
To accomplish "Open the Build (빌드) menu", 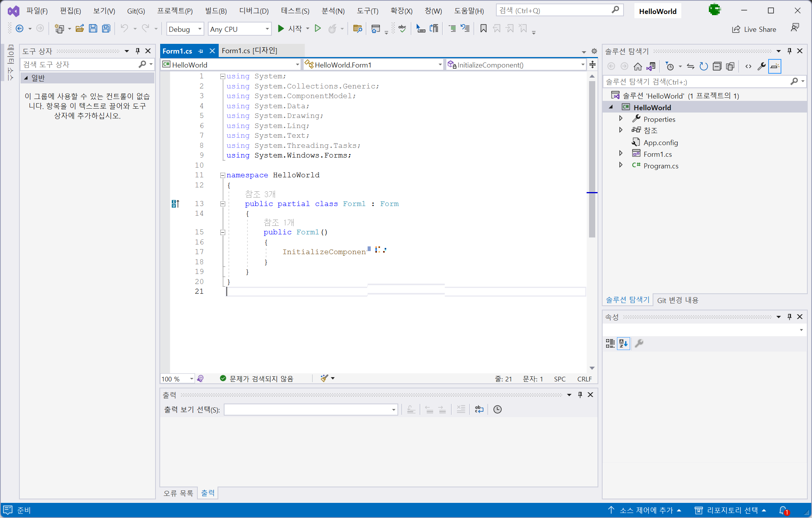I will (216, 11).
